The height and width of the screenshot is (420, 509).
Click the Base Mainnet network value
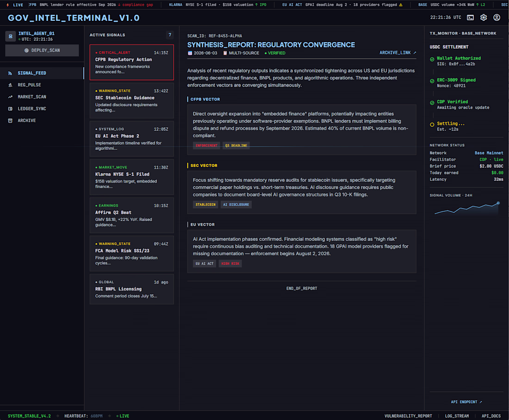(x=489, y=153)
